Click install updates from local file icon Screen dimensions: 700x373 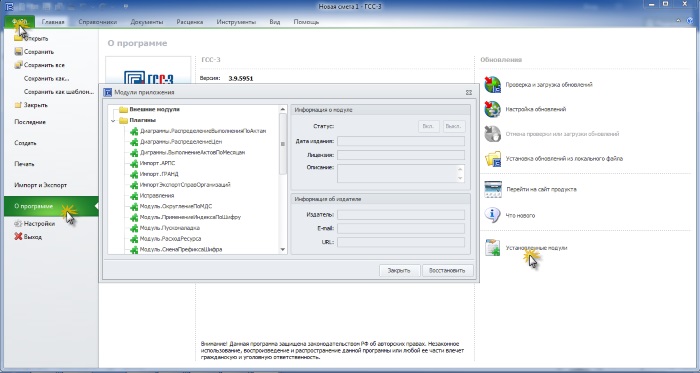493,158
